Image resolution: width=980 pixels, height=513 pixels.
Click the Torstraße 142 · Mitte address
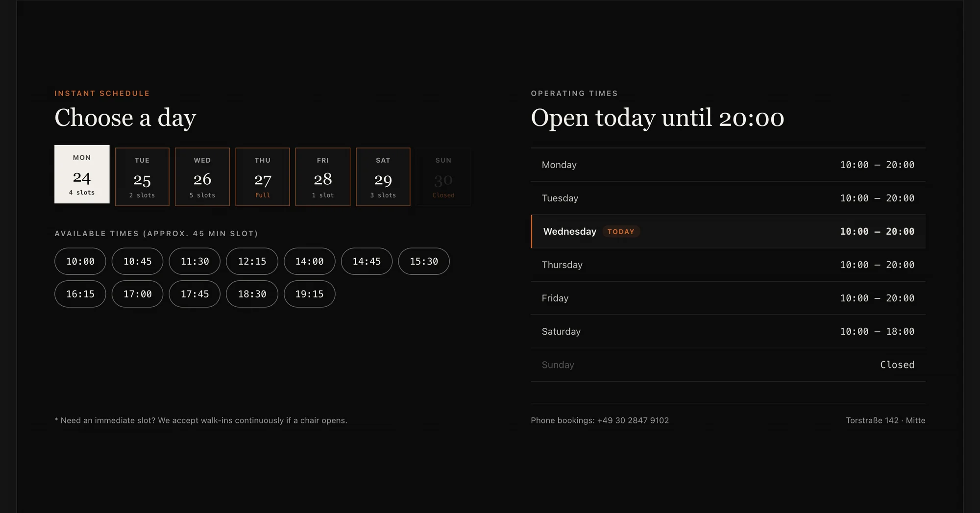(885, 420)
